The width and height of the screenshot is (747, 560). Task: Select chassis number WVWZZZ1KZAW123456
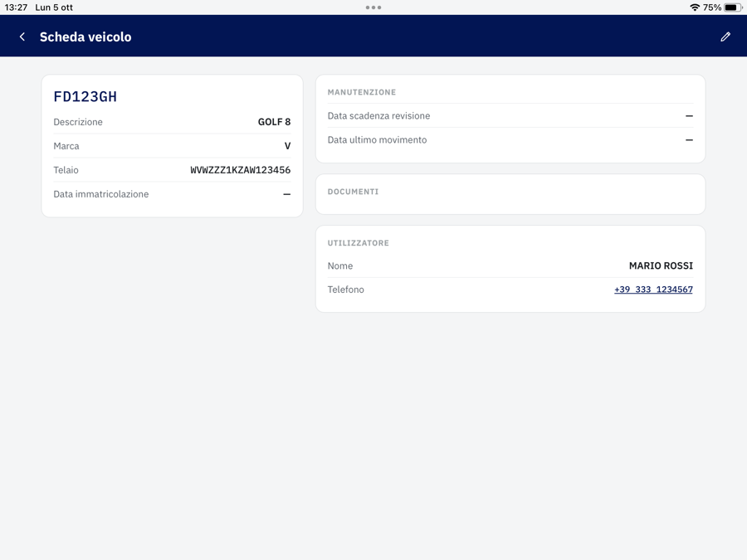[241, 170]
